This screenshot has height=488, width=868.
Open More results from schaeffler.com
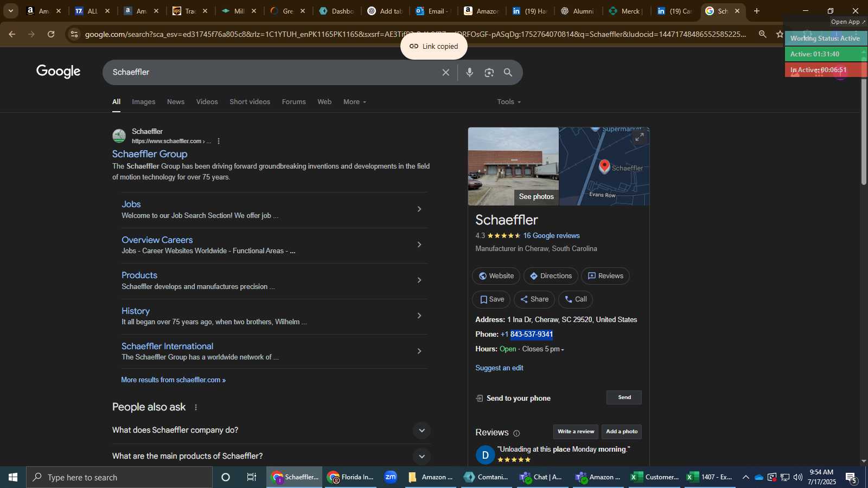click(x=173, y=380)
